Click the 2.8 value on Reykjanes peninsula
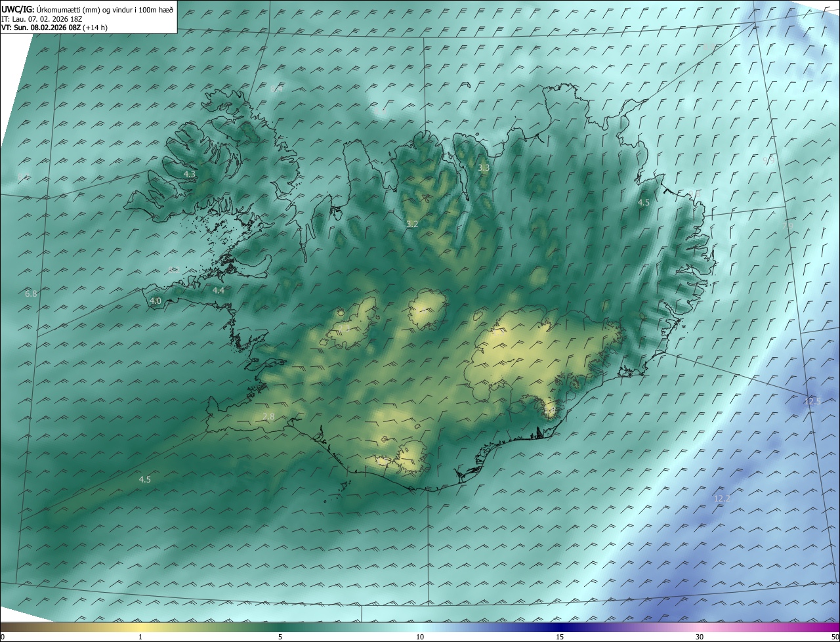This screenshot has width=840, height=642. click(268, 417)
